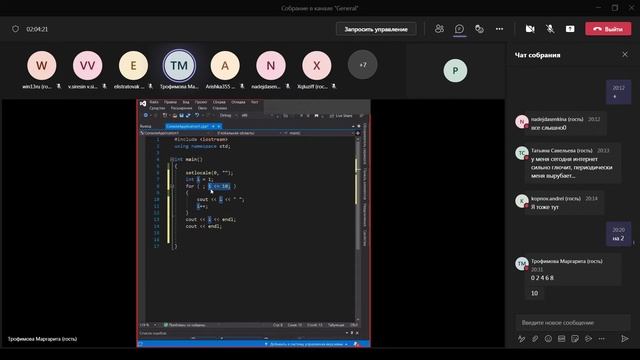
Task: Click the Трофимова Маргарита presenter name label
Action: click(42, 339)
